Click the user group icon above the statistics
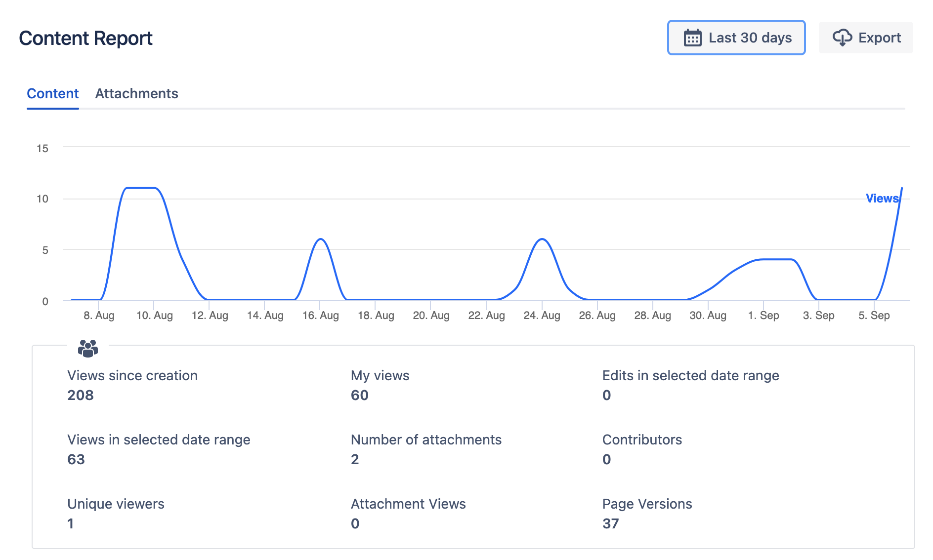Screen dimensions: 933x560 pos(88,349)
